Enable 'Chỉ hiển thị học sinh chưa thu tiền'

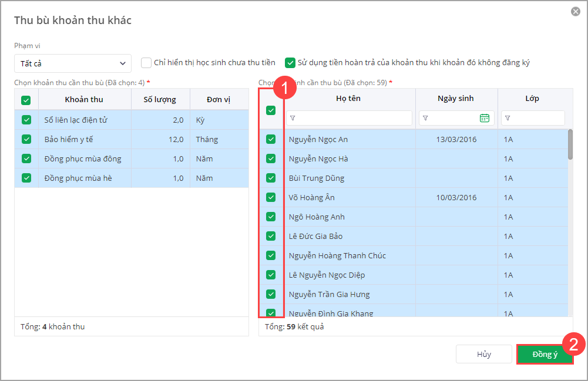pyautogui.click(x=146, y=63)
